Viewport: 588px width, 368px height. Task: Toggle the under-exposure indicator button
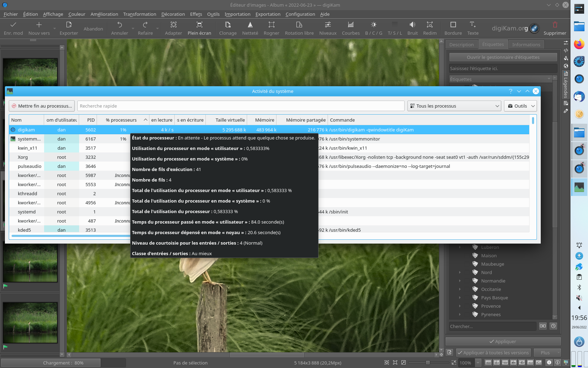(x=549, y=363)
